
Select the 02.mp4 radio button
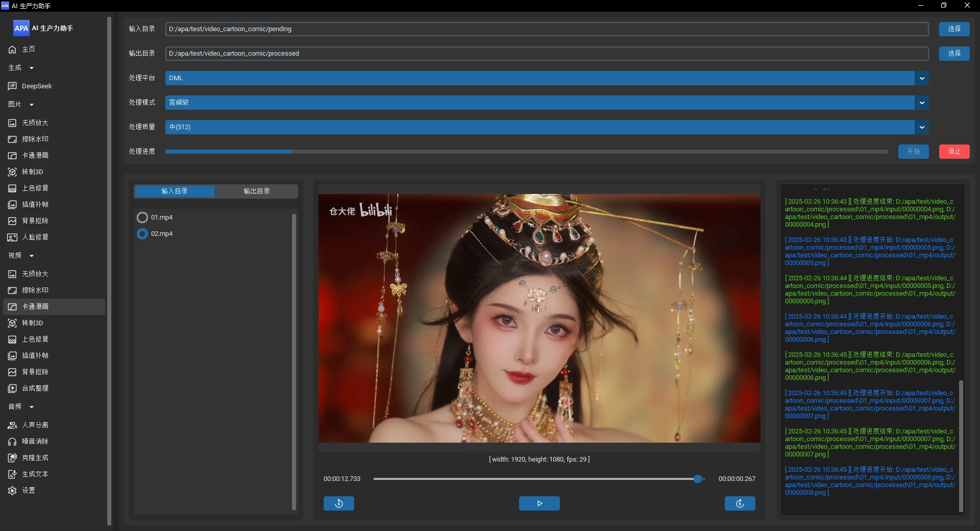[142, 234]
